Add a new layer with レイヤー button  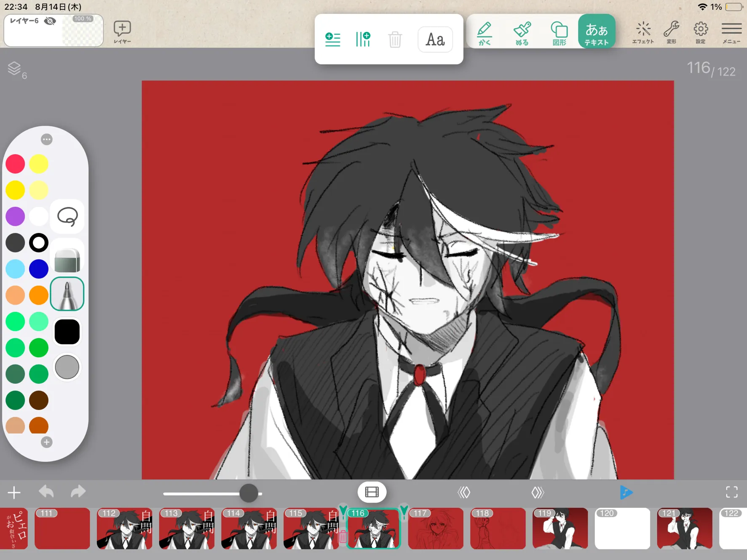pos(122,32)
